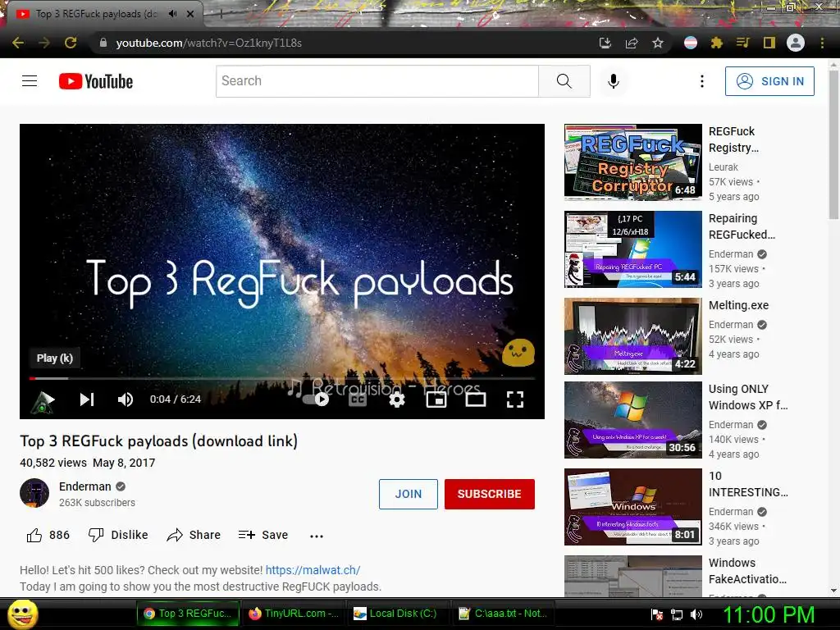Screen dimensions: 840x630
Task: Open the network tray icon
Action: point(677,614)
